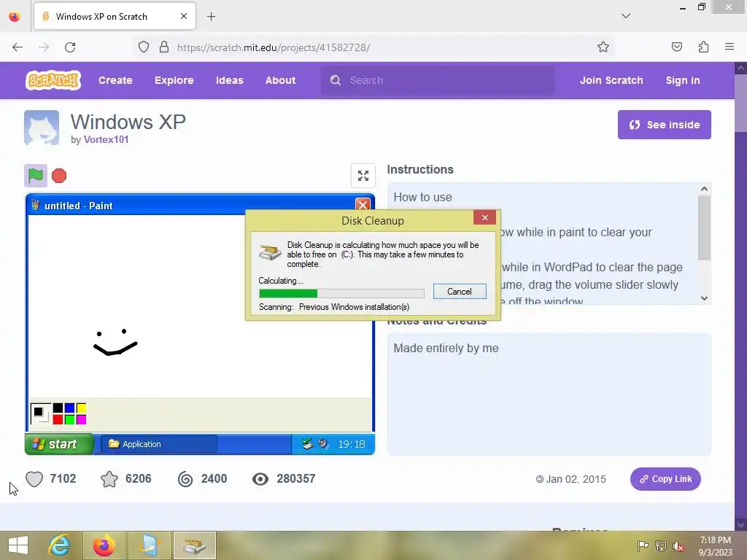Save the page to Pocket
The height and width of the screenshot is (560, 747).
(676, 47)
